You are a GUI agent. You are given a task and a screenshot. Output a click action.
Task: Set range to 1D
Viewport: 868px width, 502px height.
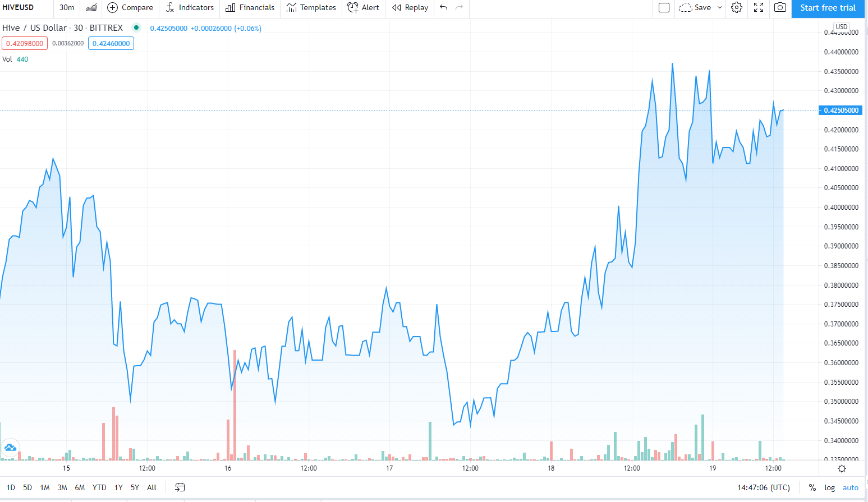[x=11, y=488]
